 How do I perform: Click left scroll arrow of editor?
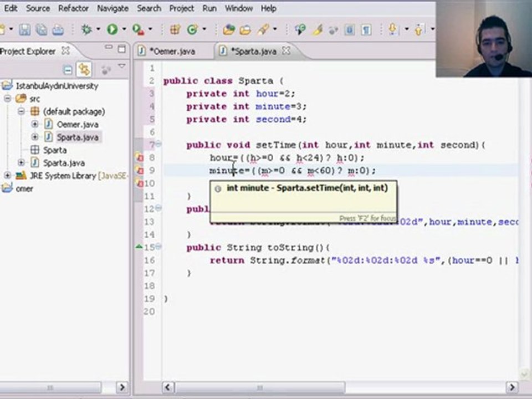168,387
